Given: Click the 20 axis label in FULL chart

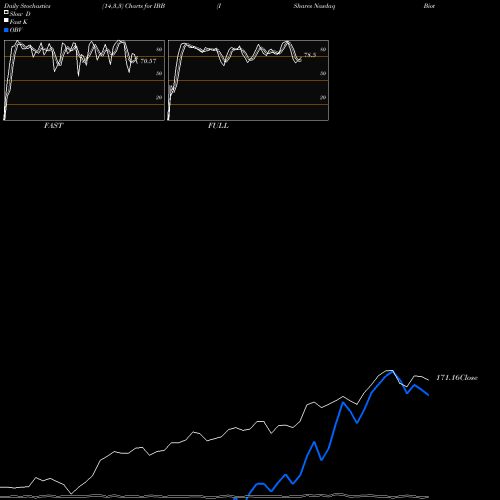Looking at the screenshot, I should point(323,97).
